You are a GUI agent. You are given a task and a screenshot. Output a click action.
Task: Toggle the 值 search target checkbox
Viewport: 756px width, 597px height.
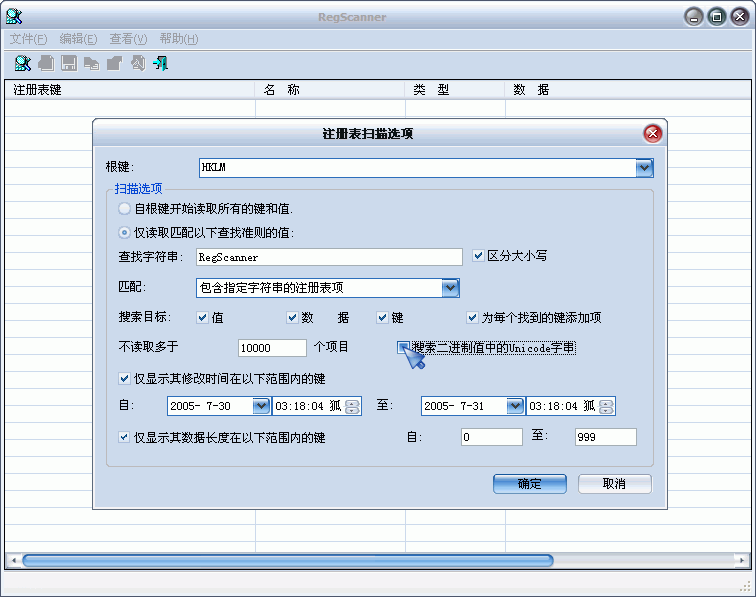pos(202,317)
